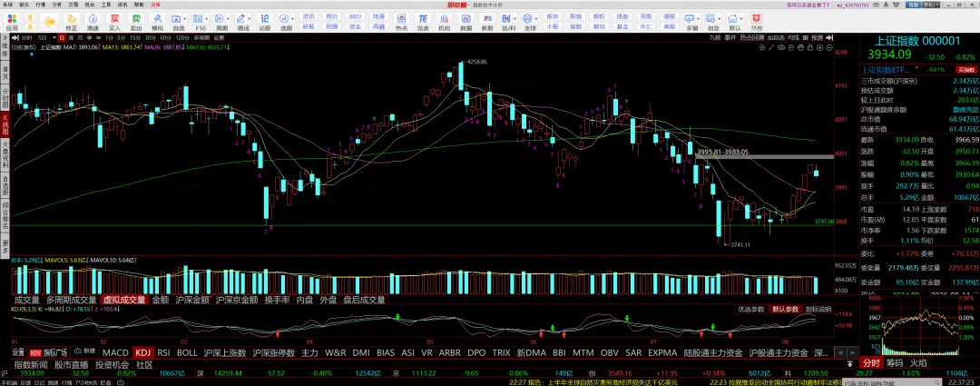Click the 默认 default home icon
This screenshot has height=386, width=980.
tap(734, 21)
